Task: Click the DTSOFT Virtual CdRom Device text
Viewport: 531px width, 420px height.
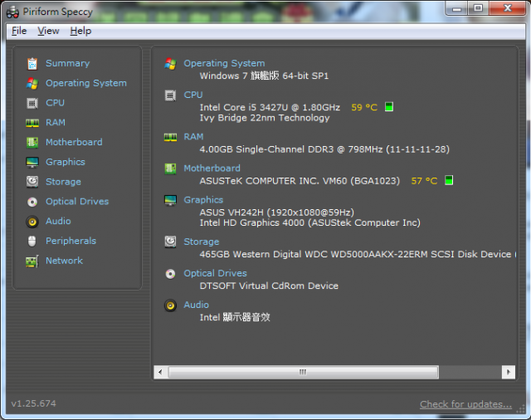Action: click(x=269, y=286)
